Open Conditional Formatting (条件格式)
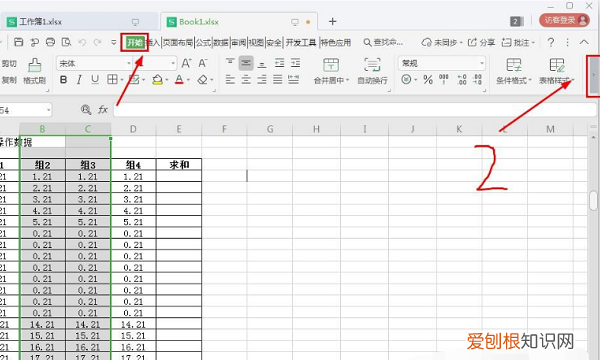 click(514, 71)
